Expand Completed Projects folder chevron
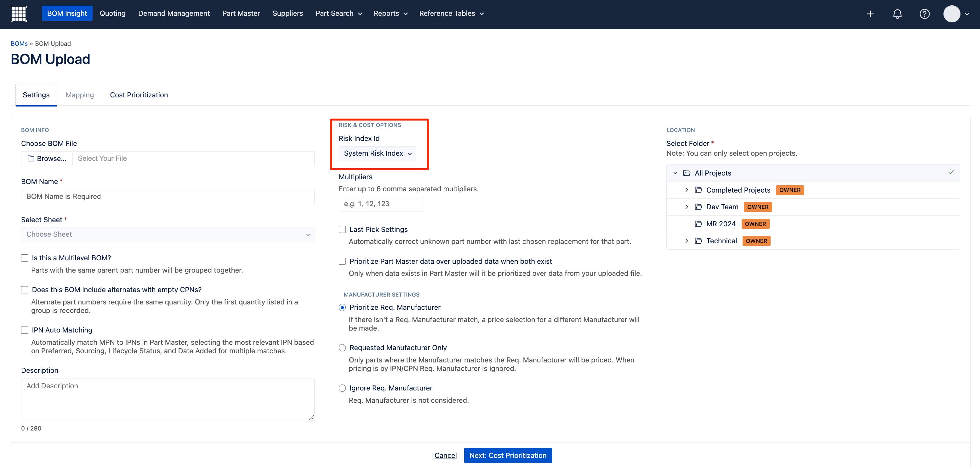Viewport: 980px width, 474px height. 687,190
